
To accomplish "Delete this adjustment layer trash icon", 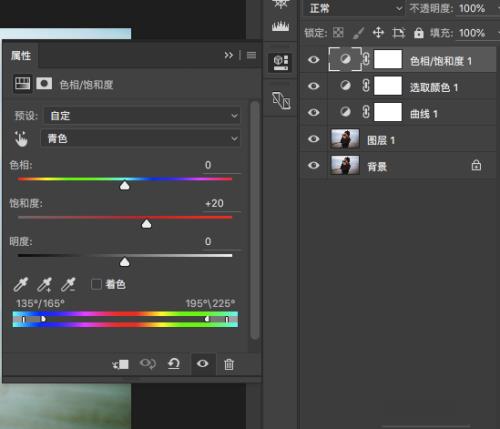I will click(x=229, y=364).
